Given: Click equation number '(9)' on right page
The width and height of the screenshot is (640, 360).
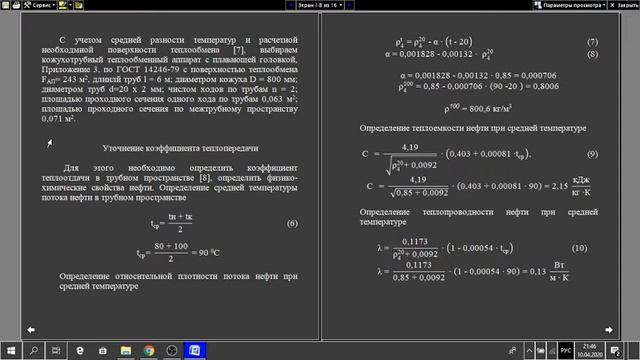Looking at the screenshot, I should click(x=592, y=154).
